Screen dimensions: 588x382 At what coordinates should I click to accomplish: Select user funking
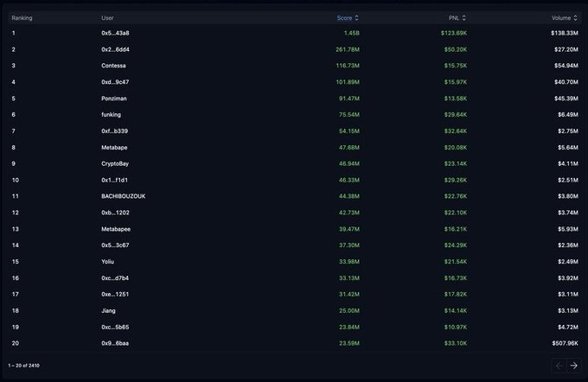click(111, 115)
